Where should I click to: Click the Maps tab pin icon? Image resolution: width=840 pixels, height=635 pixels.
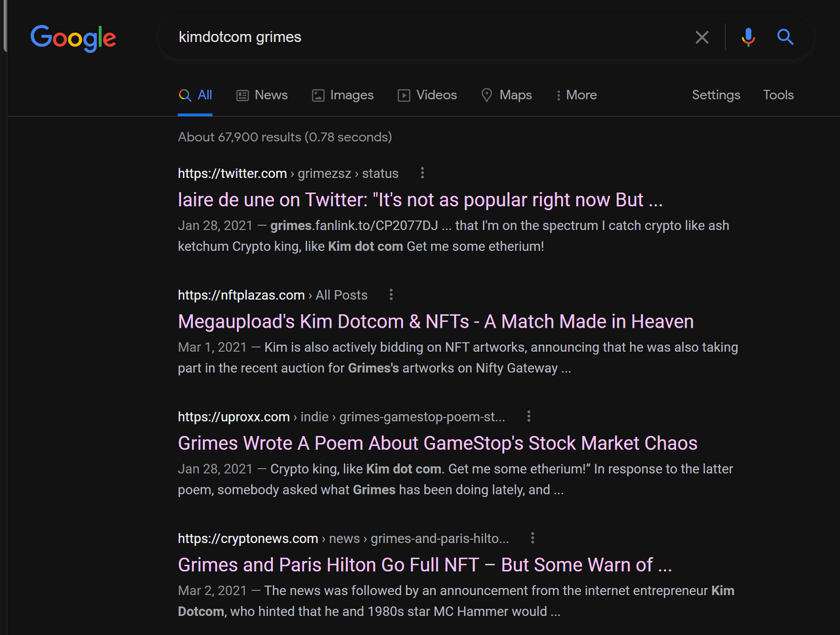pos(487,95)
